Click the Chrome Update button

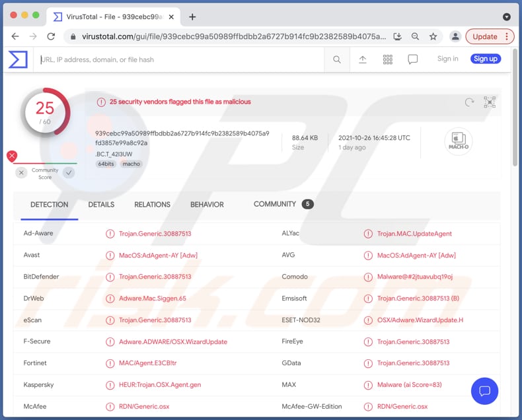coord(485,36)
